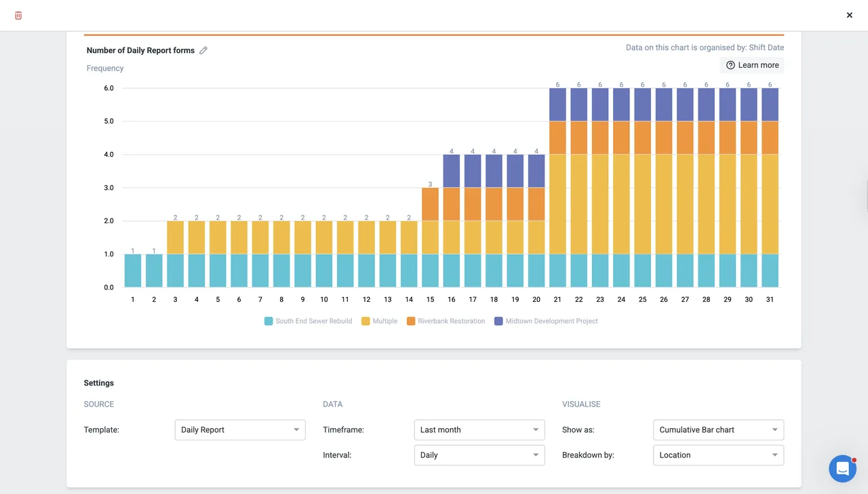
Task: Click the DATA section label
Action: [333, 404]
